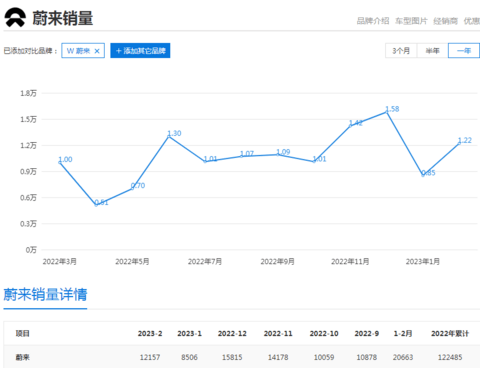Click the 添加其它品牌 button
The height and width of the screenshot is (368, 480).
click(x=140, y=50)
